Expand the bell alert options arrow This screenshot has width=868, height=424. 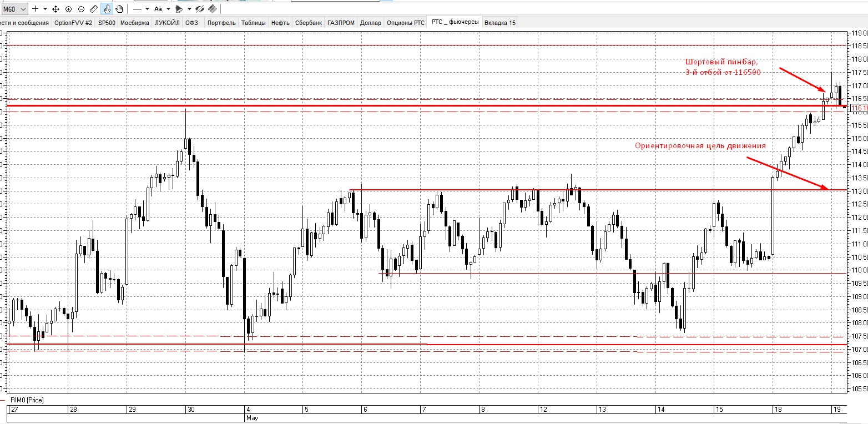point(189,9)
